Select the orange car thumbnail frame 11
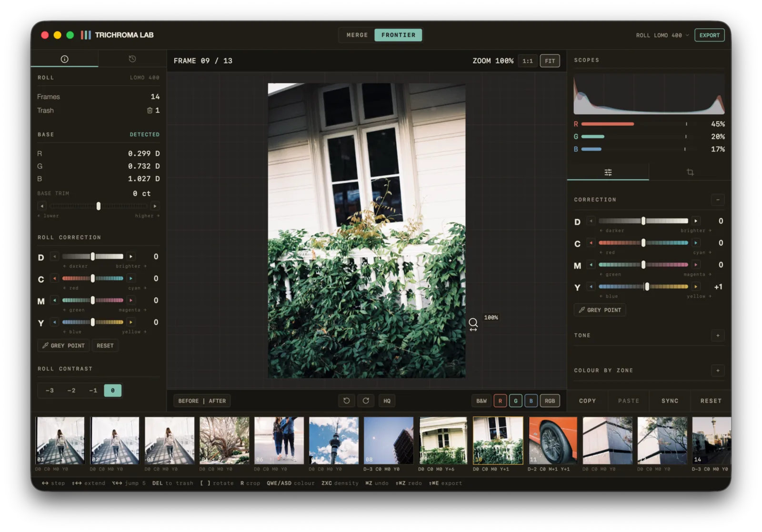 click(x=552, y=441)
